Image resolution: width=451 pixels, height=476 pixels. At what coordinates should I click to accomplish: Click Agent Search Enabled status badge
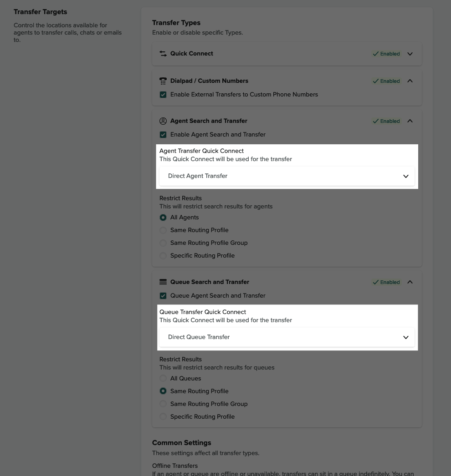[386, 121]
